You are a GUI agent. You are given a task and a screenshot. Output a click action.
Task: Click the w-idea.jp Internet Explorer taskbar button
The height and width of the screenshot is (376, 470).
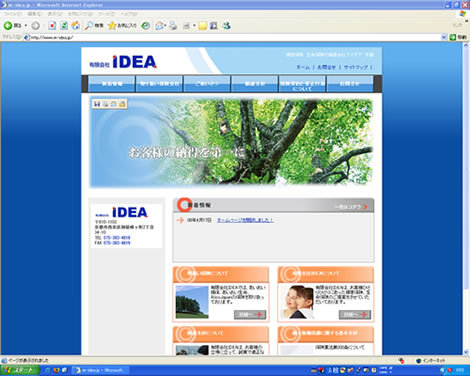coord(101,370)
